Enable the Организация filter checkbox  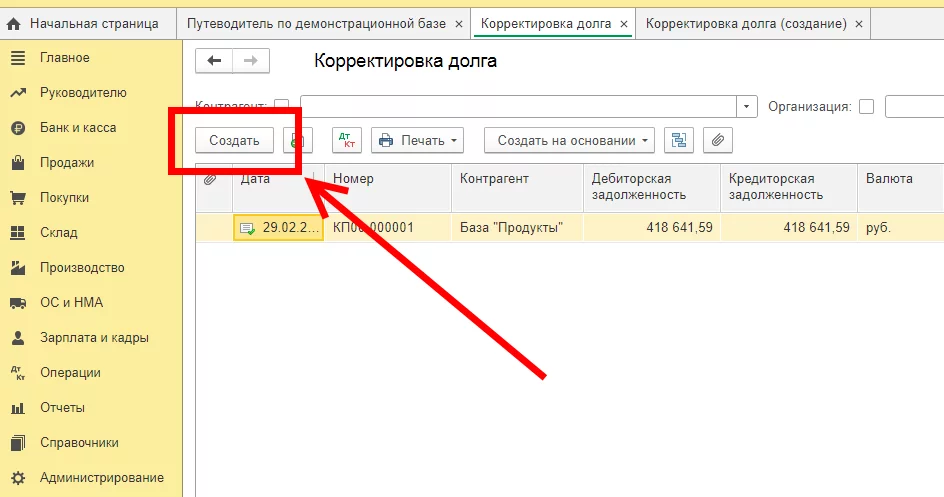click(866, 106)
